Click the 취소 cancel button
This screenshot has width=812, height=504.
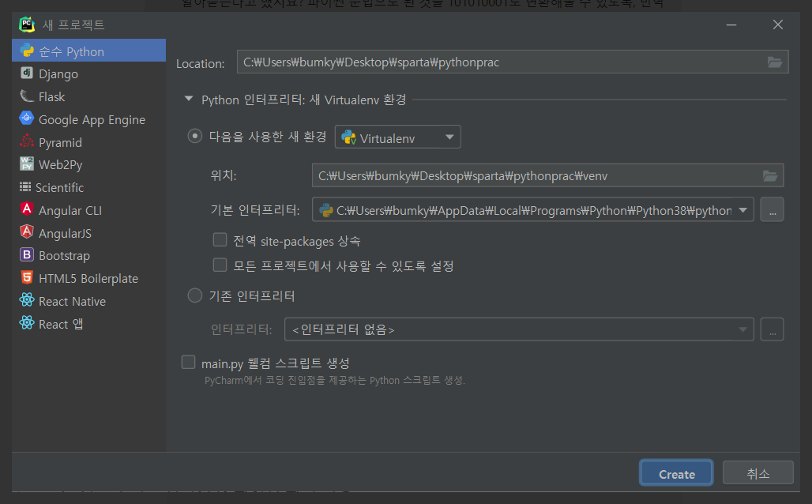pyautogui.click(x=758, y=473)
